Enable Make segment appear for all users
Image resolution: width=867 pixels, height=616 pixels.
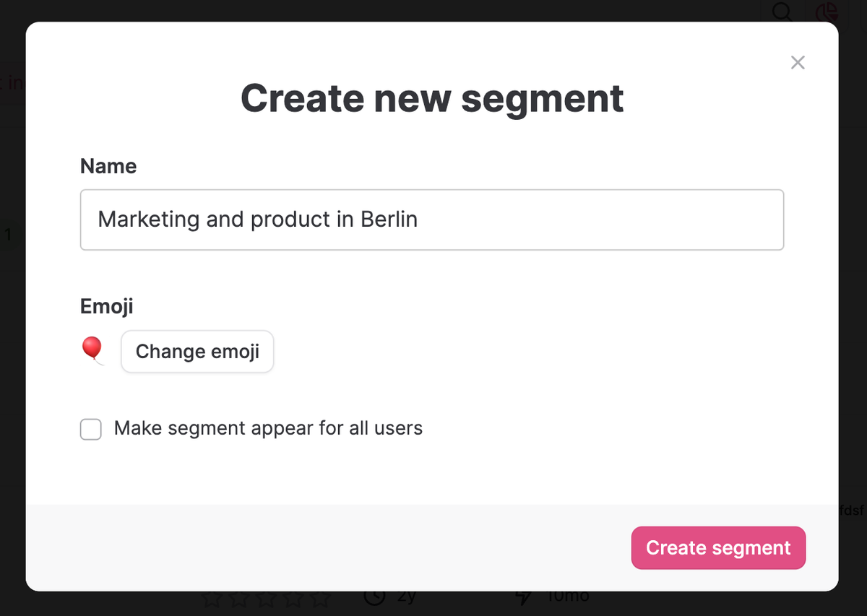click(91, 429)
